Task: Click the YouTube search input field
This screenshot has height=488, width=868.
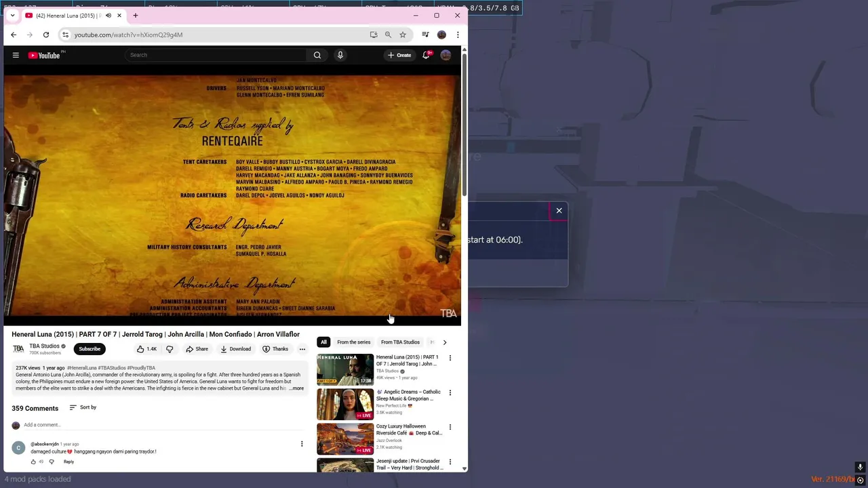Action: point(217,55)
